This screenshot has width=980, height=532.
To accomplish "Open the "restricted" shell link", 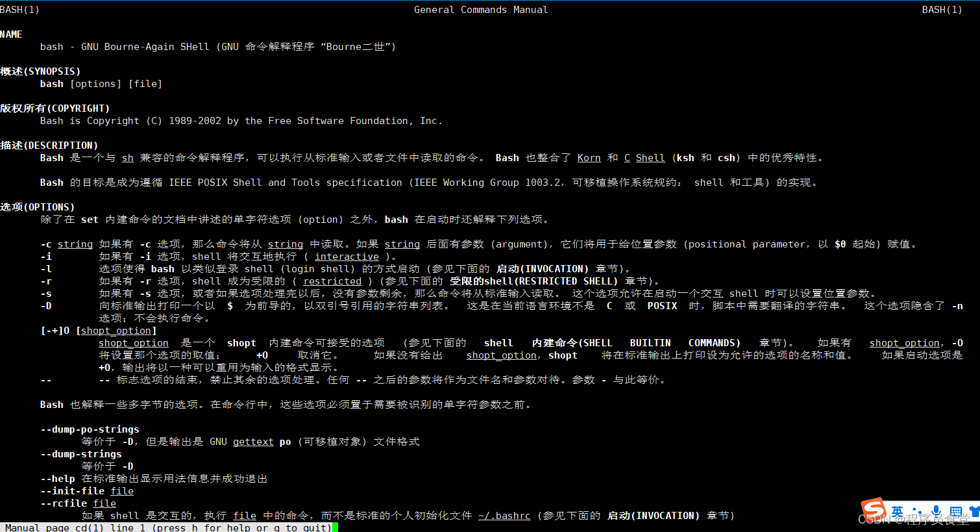I will (332, 281).
